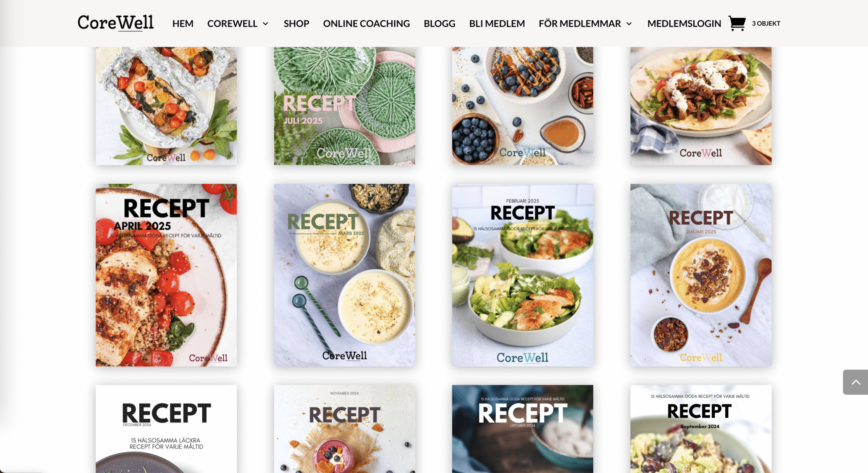Click the 3 OBJEKT cart label
This screenshot has width=868, height=473.
click(x=766, y=23)
